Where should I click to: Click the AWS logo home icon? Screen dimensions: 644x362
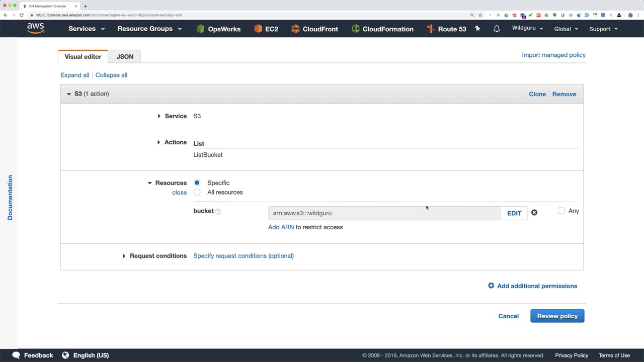tap(36, 28)
